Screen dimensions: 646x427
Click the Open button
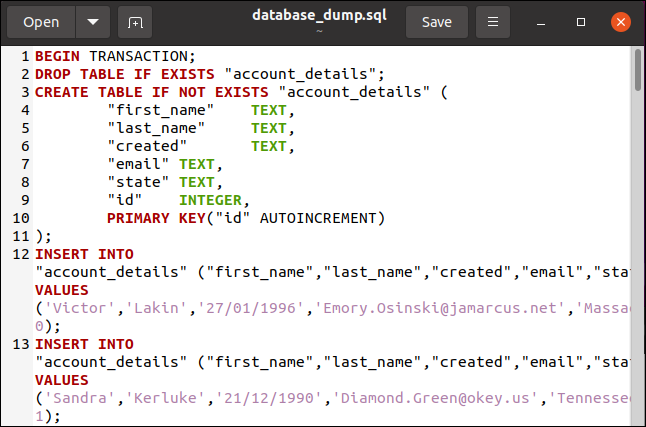pos(41,22)
